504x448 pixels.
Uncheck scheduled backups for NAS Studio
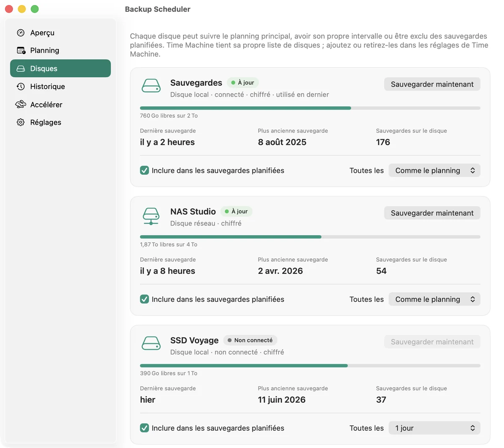coord(144,299)
